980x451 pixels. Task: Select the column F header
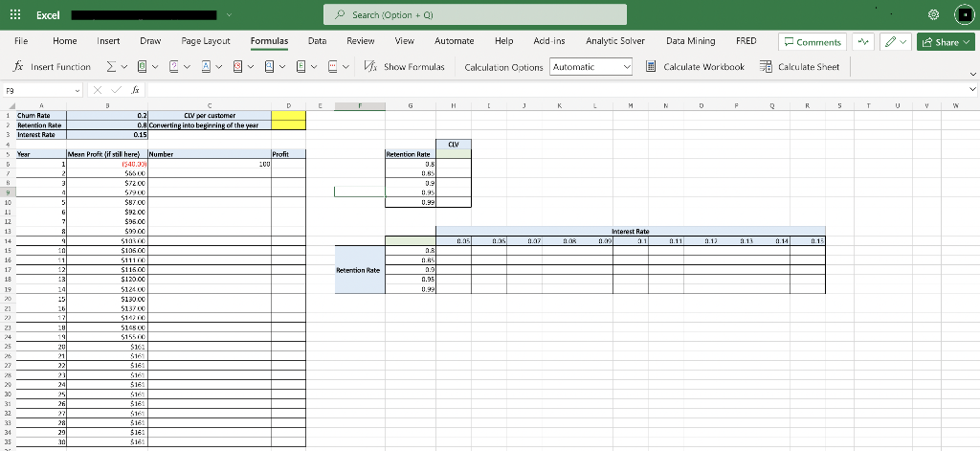click(x=360, y=106)
